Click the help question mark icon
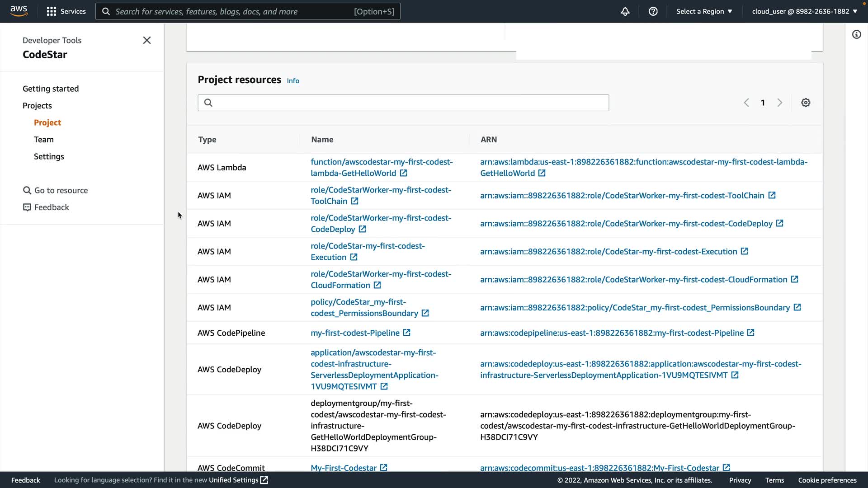This screenshot has width=868, height=488. coord(653,12)
